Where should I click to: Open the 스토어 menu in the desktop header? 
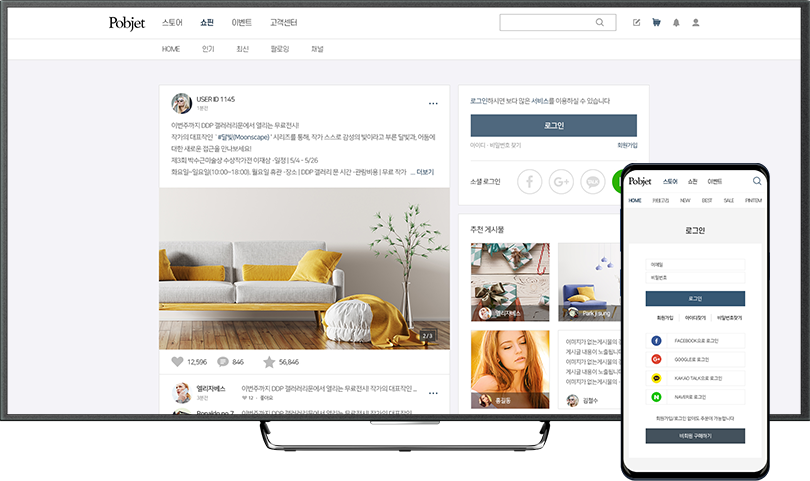[172, 22]
